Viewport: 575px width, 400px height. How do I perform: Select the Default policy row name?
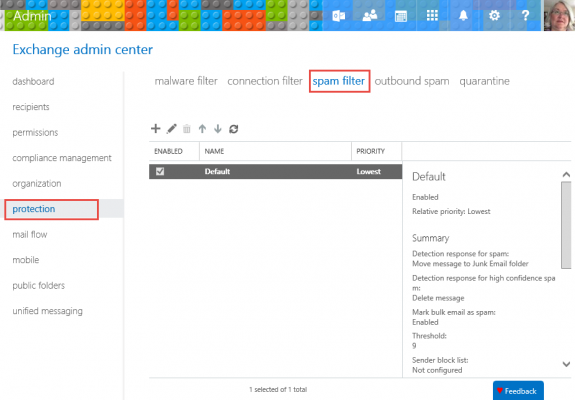[217, 171]
